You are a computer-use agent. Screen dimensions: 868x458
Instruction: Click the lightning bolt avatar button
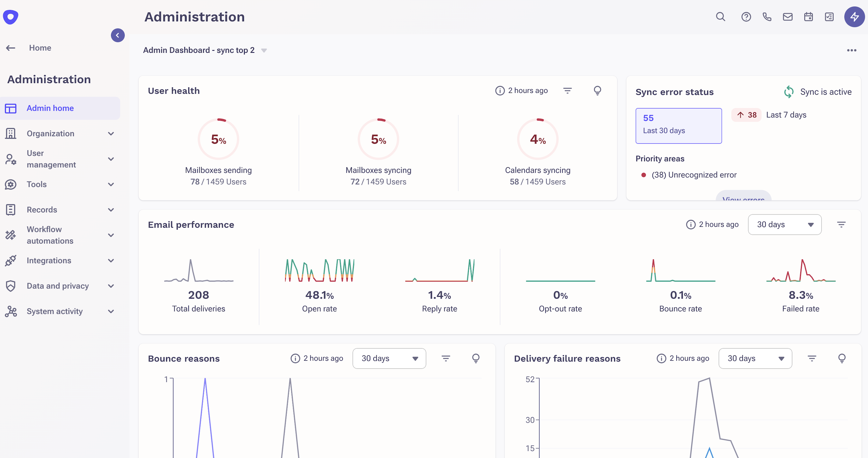click(x=854, y=17)
